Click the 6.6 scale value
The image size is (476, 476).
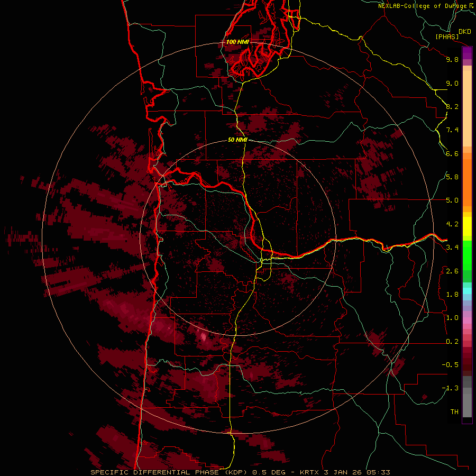pyautogui.click(x=452, y=153)
